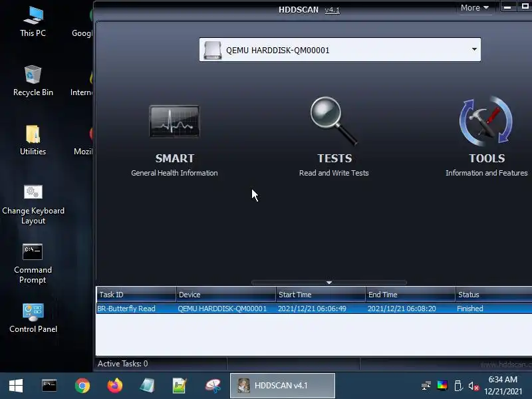This screenshot has width=532, height=399.
Task: Click the Finished status cell
Action: point(470,309)
